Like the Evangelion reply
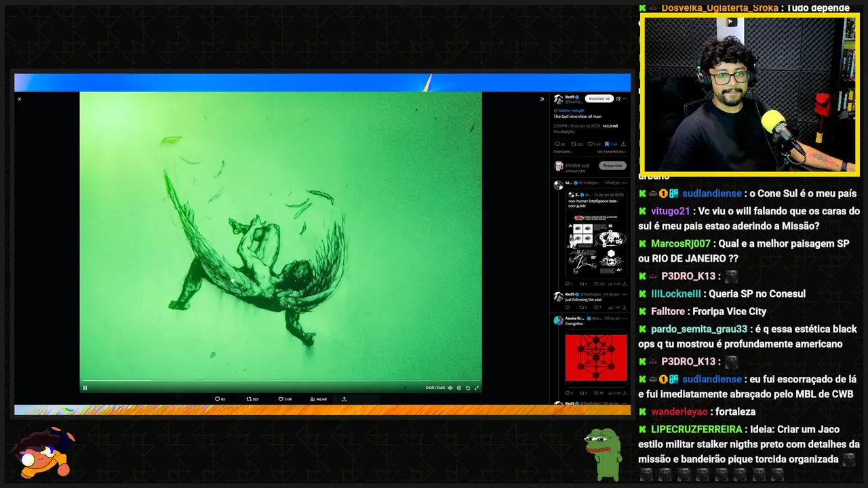 click(596, 393)
